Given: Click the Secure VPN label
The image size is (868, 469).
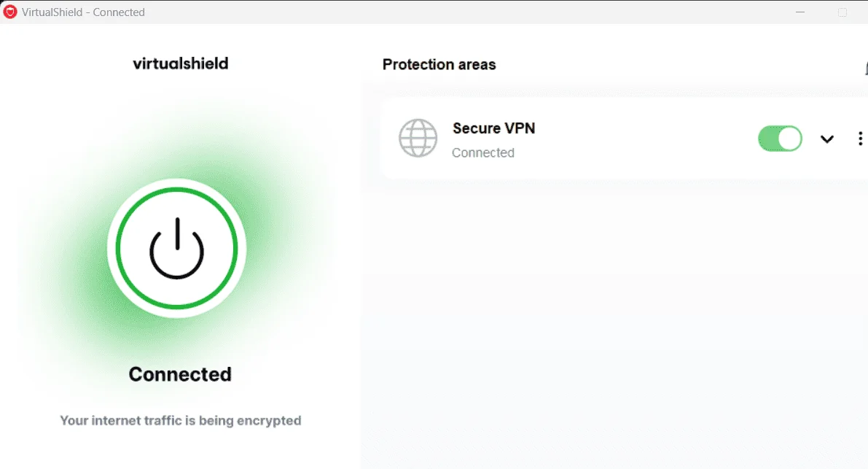Looking at the screenshot, I should [494, 128].
